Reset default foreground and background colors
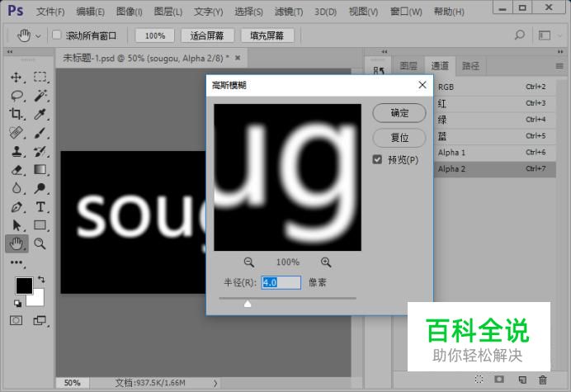This screenshot has width=571, height=392. (17, 303)
